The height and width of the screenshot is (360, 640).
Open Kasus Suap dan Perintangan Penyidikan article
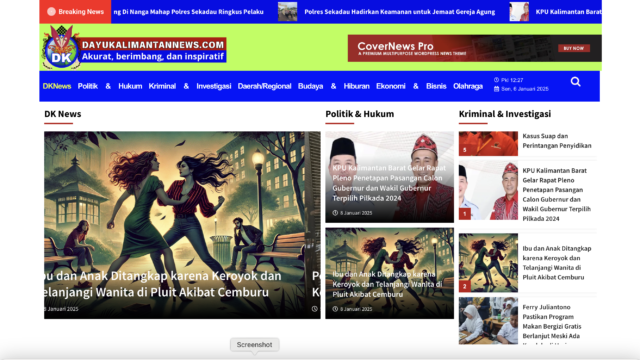coord(557,141)
